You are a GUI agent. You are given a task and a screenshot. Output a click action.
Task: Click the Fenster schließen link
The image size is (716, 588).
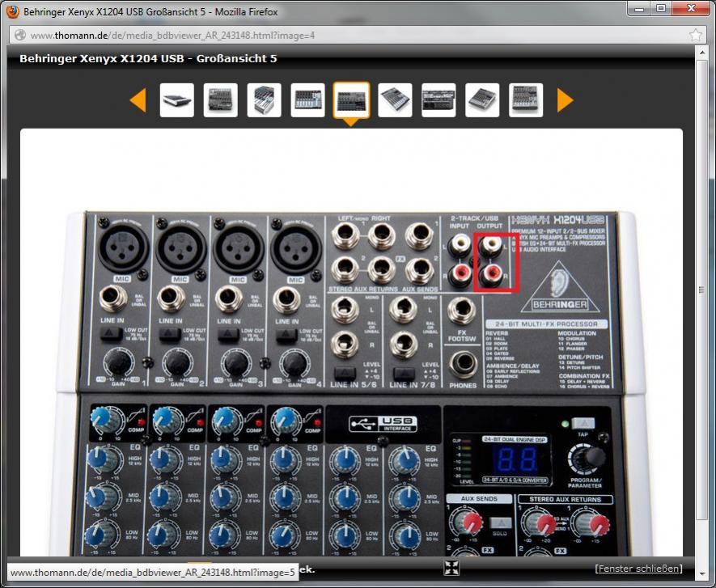[x=639, y=569]
